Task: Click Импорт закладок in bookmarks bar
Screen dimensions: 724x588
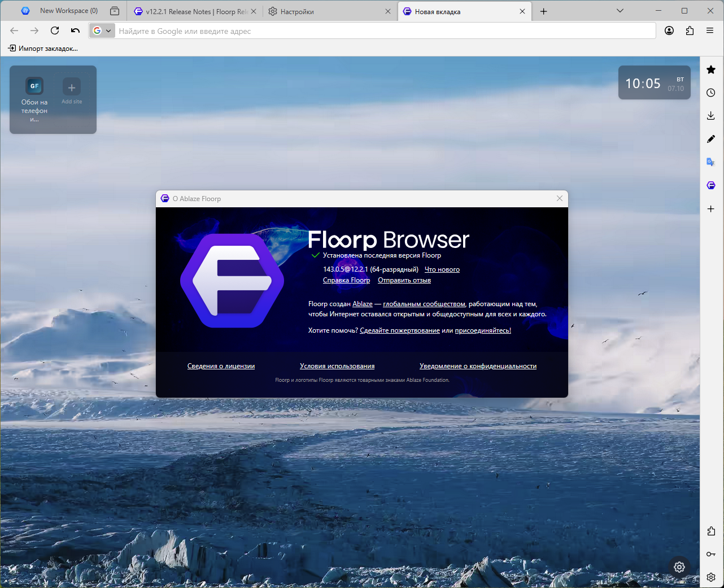Action: point(43,49)
